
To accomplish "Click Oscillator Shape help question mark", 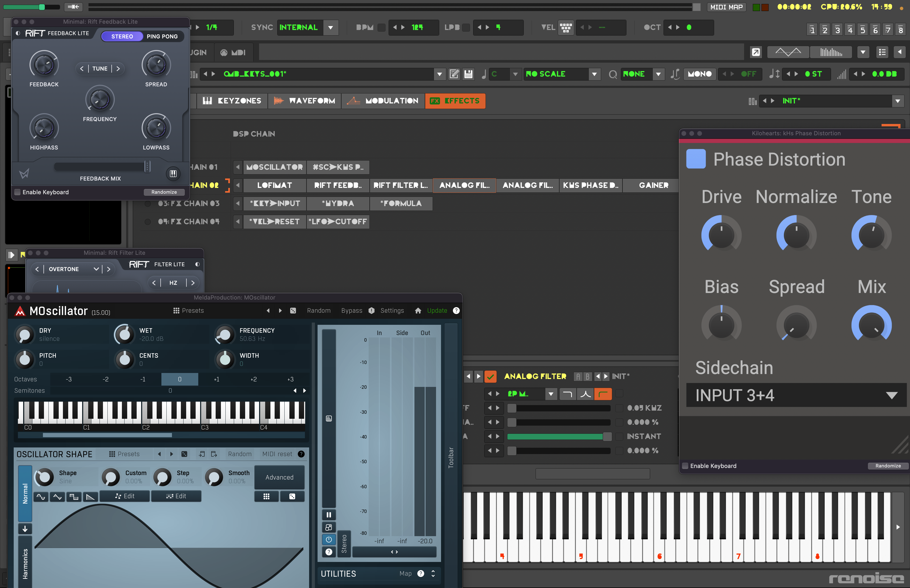I will tap(301, 454).
